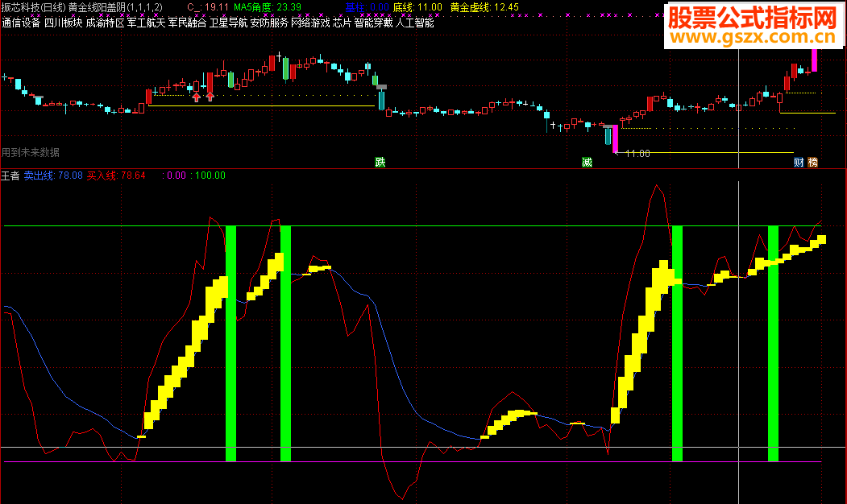Click the 卖出线: 78.08 label

(x=53, y=176)
